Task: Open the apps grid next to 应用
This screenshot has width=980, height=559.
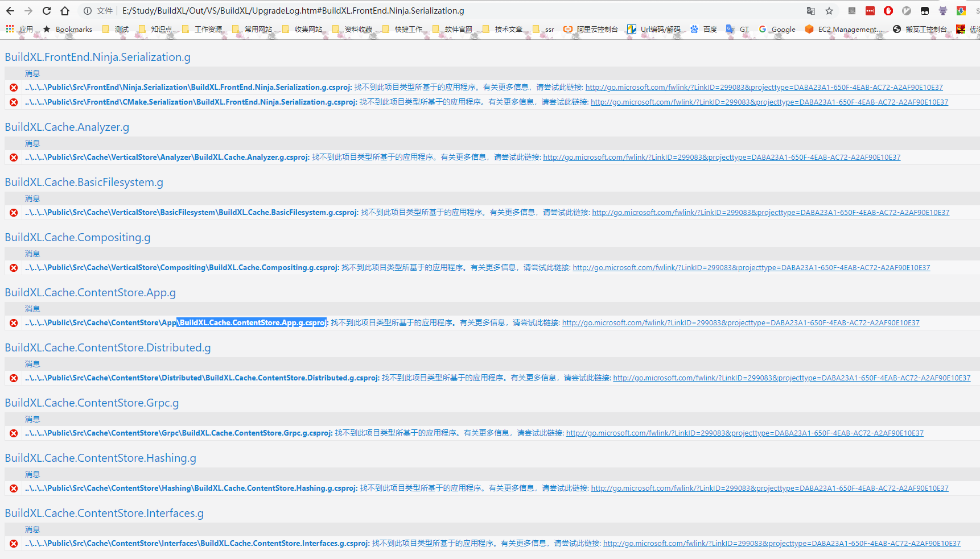Action: (x=9, y=29)
